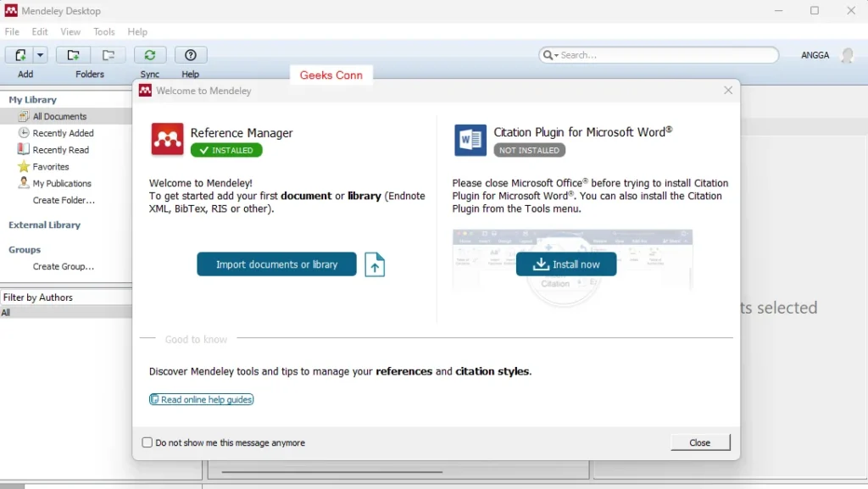The width and height of the screenshot is (868, 489).
Task: Click the Add document toolbar icon
Action: pos(19,54)
